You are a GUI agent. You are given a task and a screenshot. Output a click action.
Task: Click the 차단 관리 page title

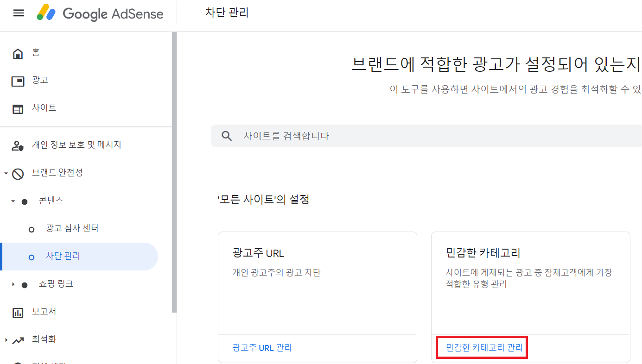point(227,13)
